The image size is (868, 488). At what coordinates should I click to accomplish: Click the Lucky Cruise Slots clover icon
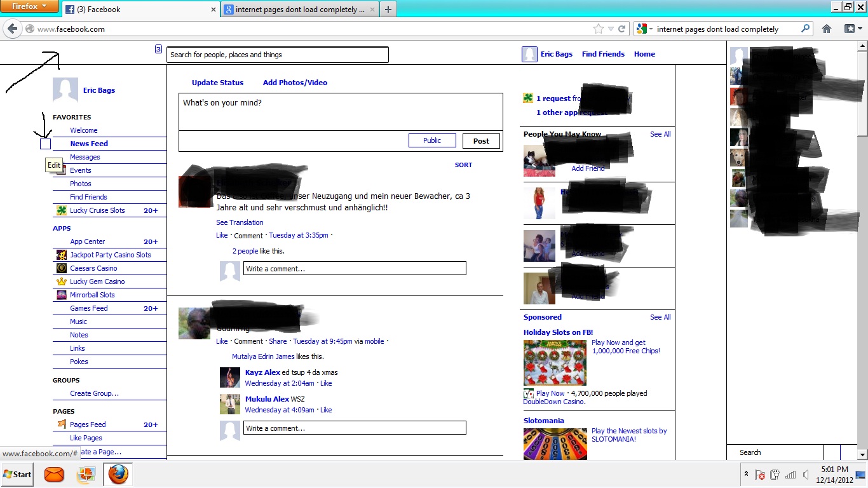pyautogui.click(x=62, y=210)
